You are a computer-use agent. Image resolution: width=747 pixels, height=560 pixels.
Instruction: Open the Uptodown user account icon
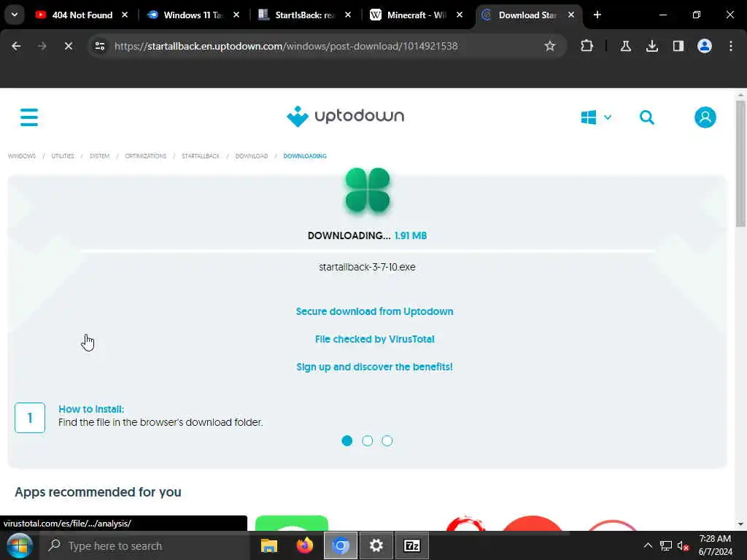(705, 117)
